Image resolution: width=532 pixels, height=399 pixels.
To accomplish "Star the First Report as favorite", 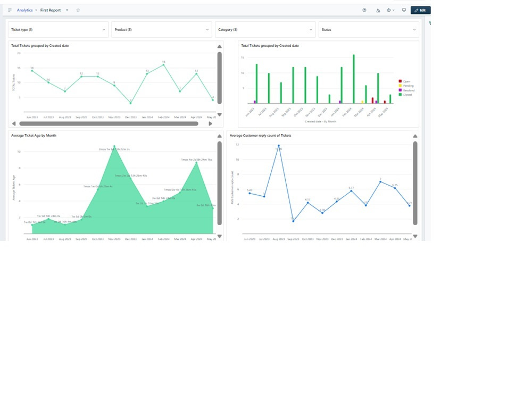I will (78, 10).
